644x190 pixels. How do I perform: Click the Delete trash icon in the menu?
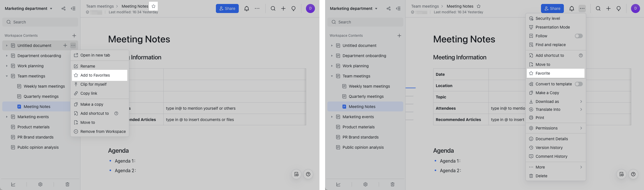pyautogui.click(x=531, y=176)
